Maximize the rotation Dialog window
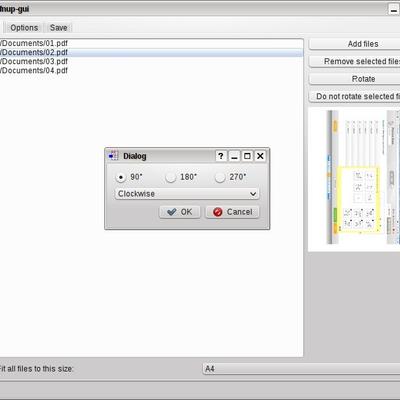The image size is (400, 400). [247, 156]
